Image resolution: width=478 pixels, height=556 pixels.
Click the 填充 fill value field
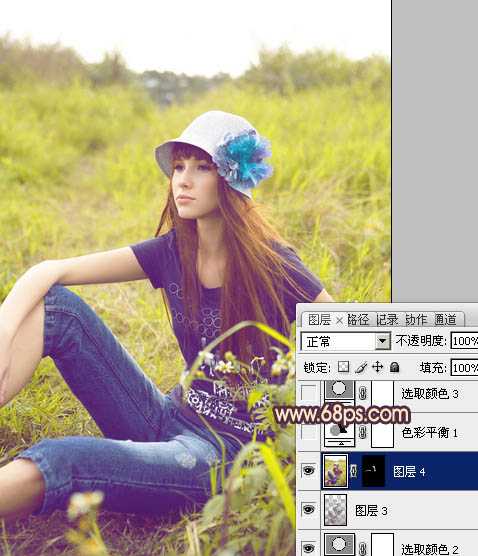[x=465, y=367]
